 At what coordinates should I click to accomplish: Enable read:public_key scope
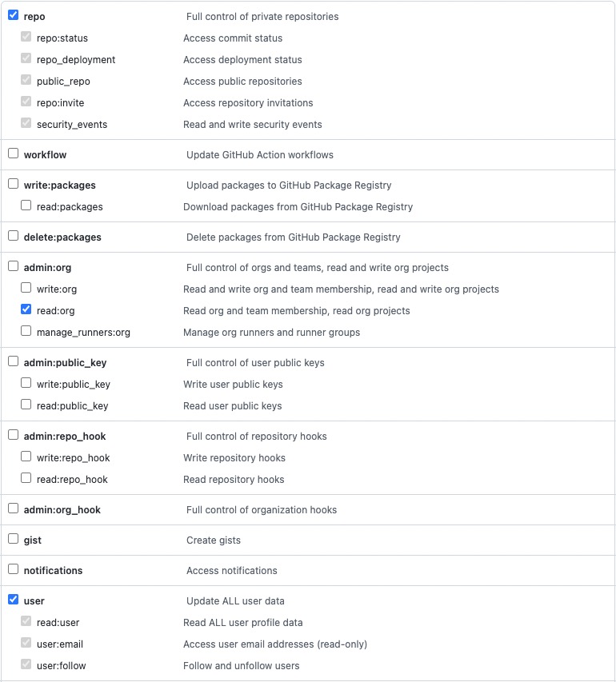point(26,405)
